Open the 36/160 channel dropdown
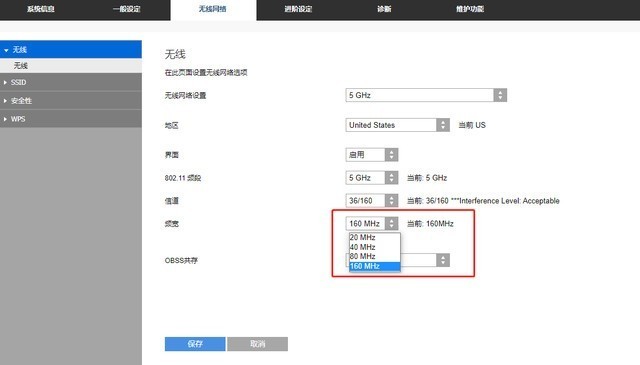Screen dimensions: 640x365 [x=372, y=200]
